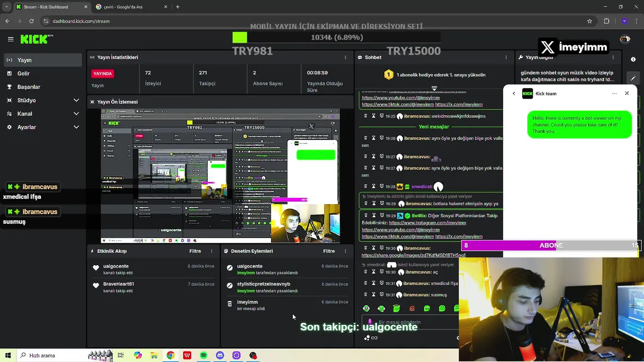Viewport: 644px width, 362px height.
Task: Open Task View from the taskbar
Action: 121,355
